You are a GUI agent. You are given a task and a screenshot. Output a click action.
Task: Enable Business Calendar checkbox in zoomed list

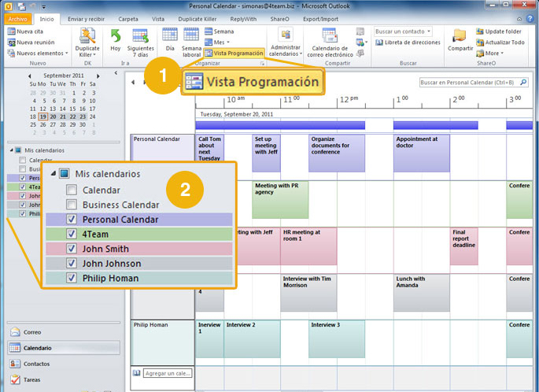[x=72, y=205]
